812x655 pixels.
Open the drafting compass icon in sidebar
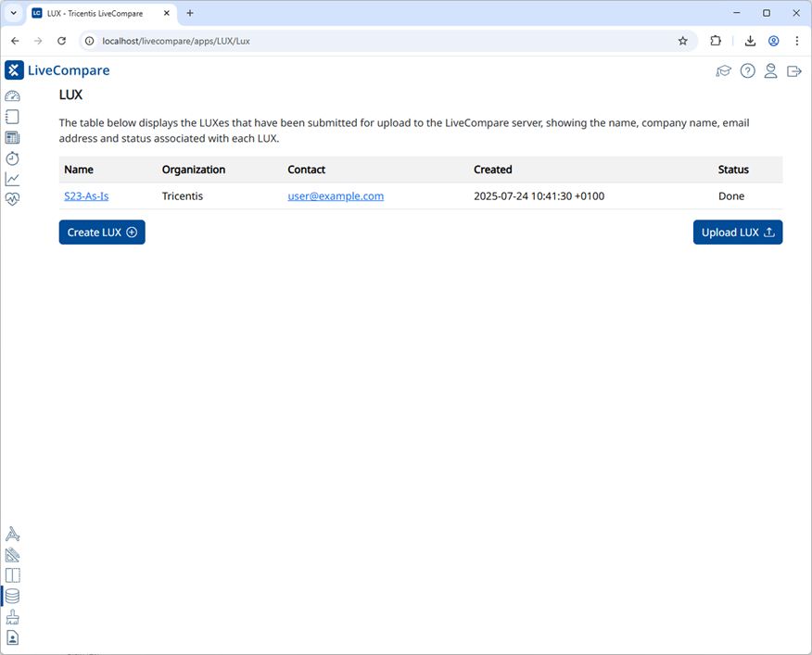pos(12,534)
